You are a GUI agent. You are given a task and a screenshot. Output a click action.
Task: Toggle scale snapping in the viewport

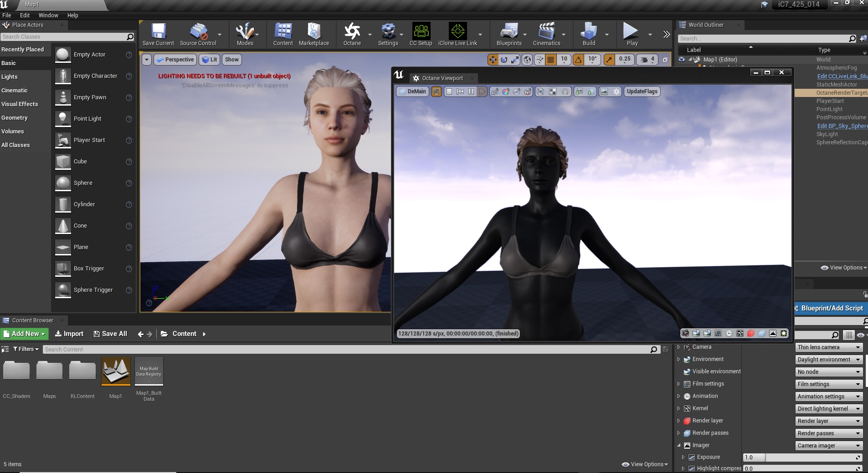[x=609, y=60]
